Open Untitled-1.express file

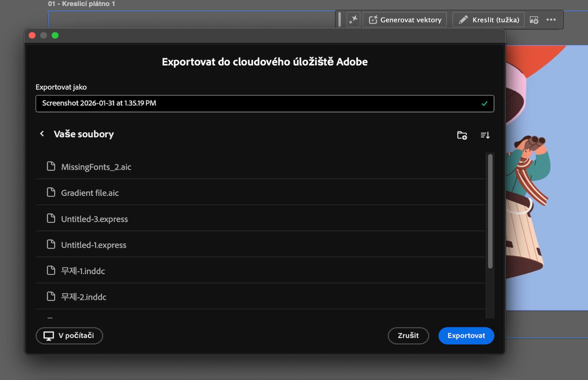point(94,245)
